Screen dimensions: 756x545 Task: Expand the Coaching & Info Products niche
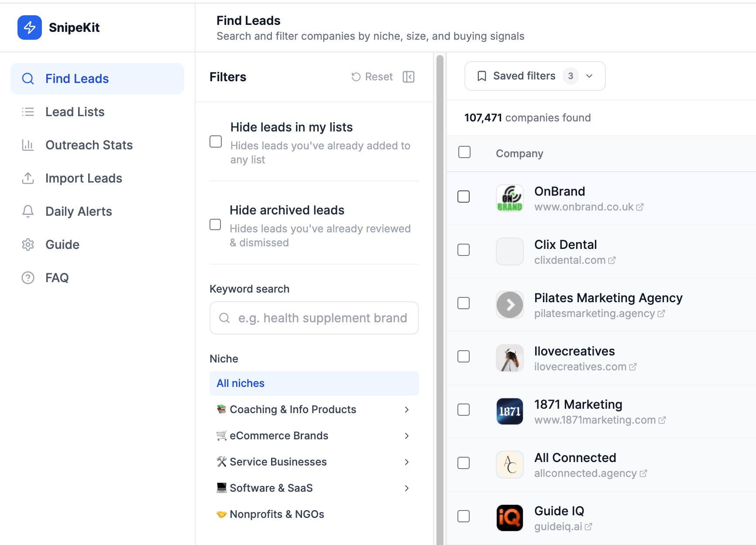coord(406,410)
